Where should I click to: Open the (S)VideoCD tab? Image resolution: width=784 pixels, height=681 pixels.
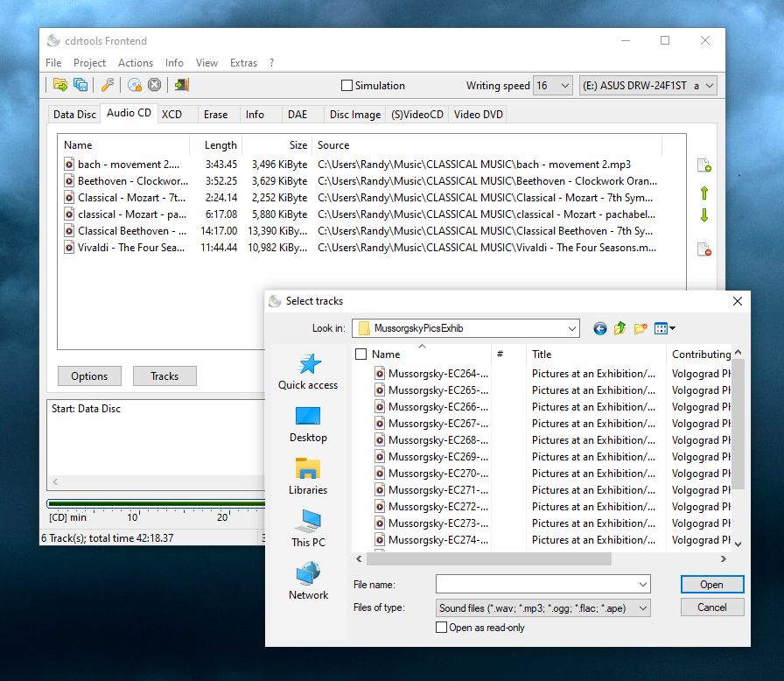417,115
